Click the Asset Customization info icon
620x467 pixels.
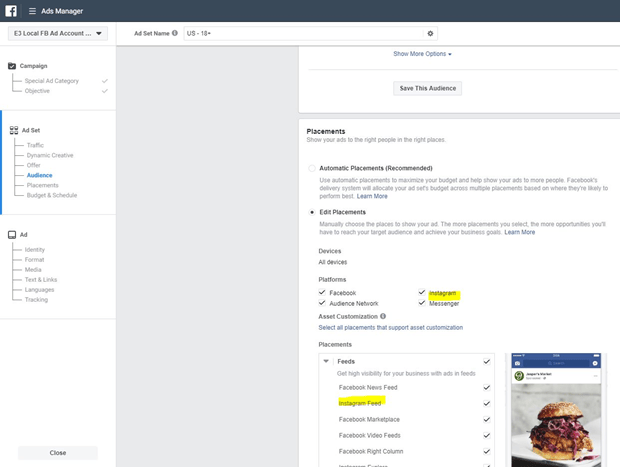pyautogui.click(x=383, y=316)
